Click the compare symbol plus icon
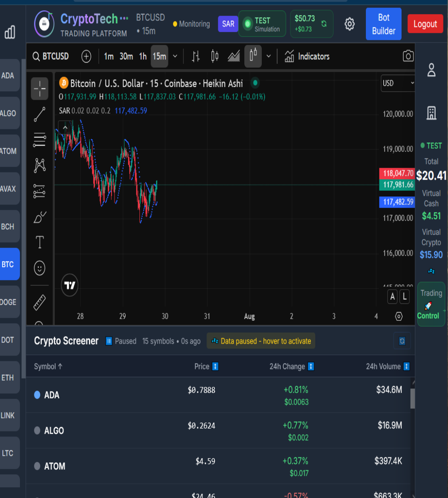 86,56
